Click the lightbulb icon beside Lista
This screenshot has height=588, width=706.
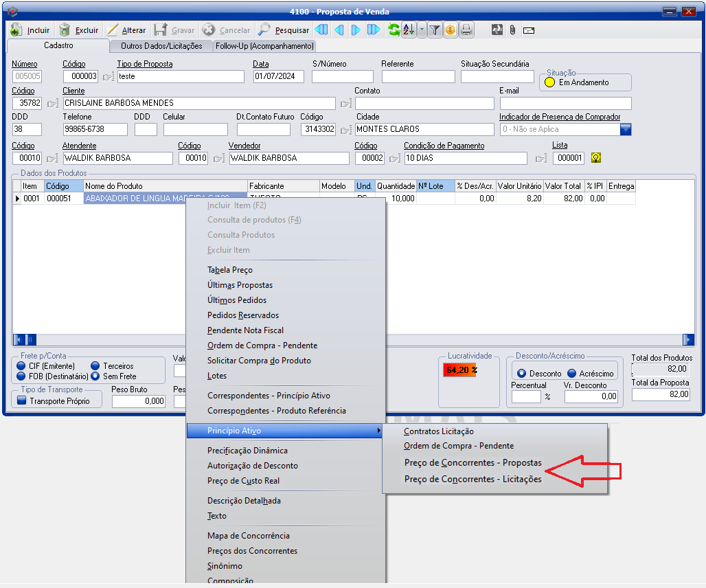click(596, 158)
